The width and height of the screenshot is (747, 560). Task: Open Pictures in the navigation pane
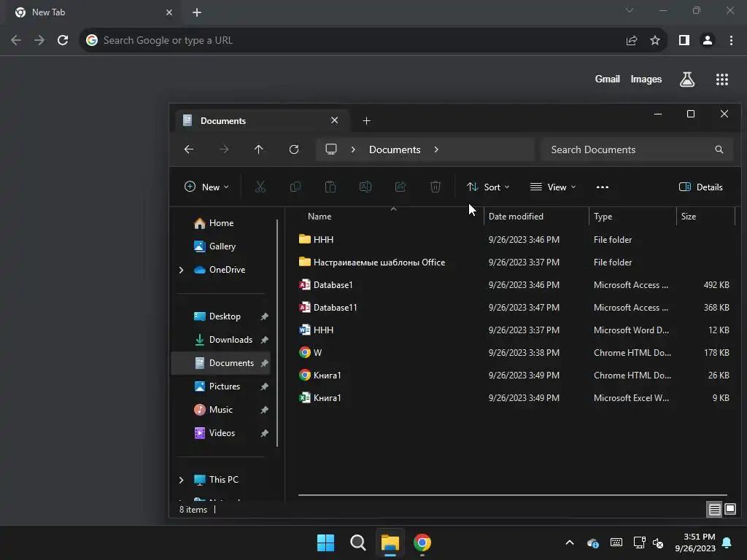(217, 386)
